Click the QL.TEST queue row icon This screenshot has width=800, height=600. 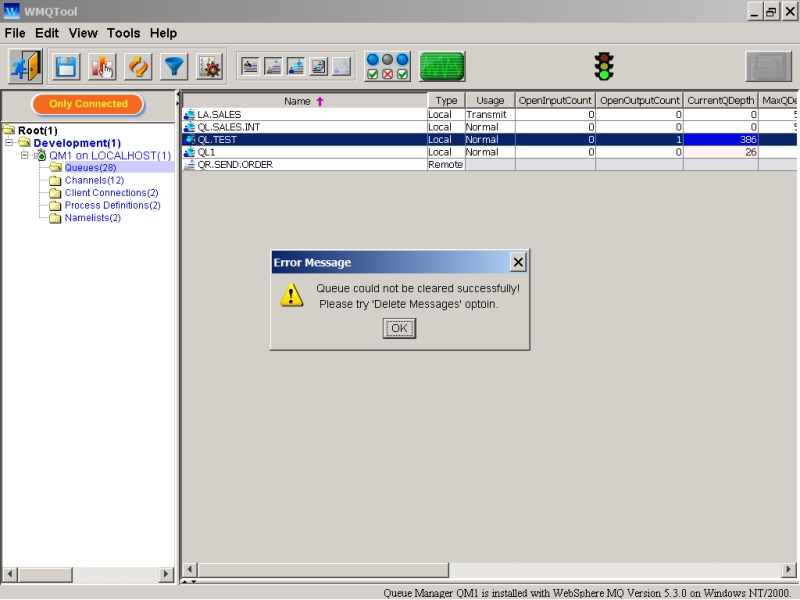point(189,139)
